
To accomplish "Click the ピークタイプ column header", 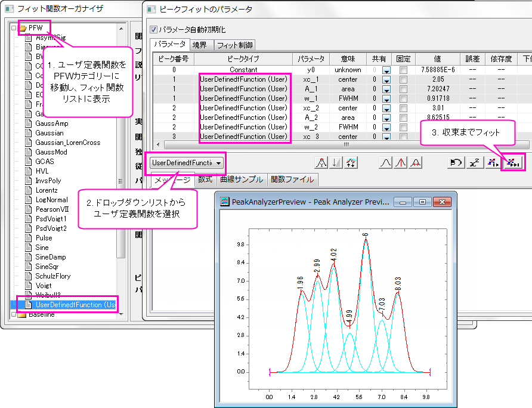I will click(243, 59).
